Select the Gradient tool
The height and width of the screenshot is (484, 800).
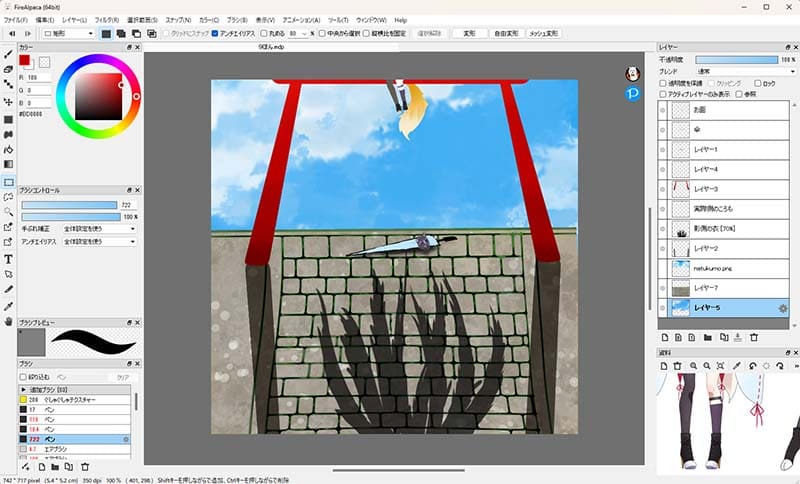tap(8, 164)
